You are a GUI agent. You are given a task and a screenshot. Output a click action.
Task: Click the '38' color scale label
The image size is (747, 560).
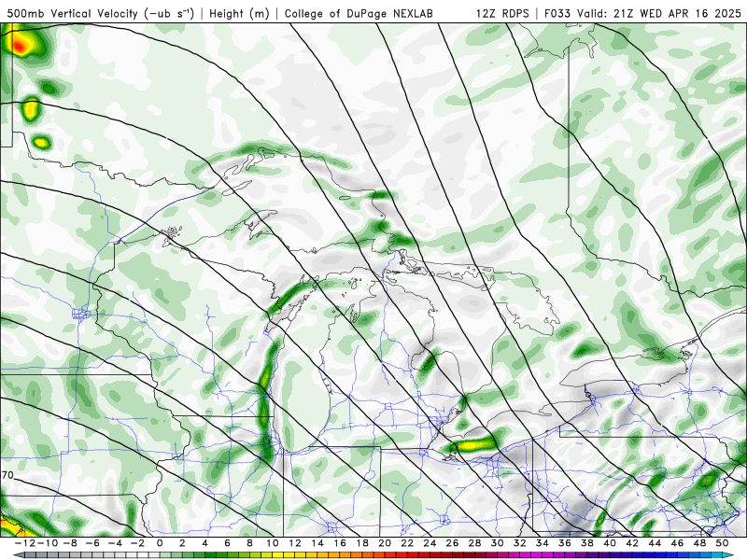(587, 543)
